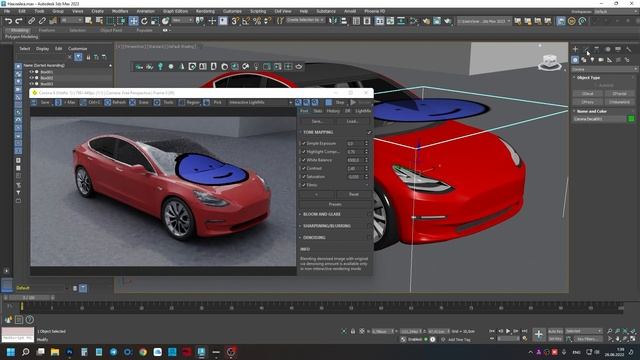Screen dimensions: 640x360
Task: Switch command panel to Modify tab
Action: pyautogui.click(x=586, y=49)
